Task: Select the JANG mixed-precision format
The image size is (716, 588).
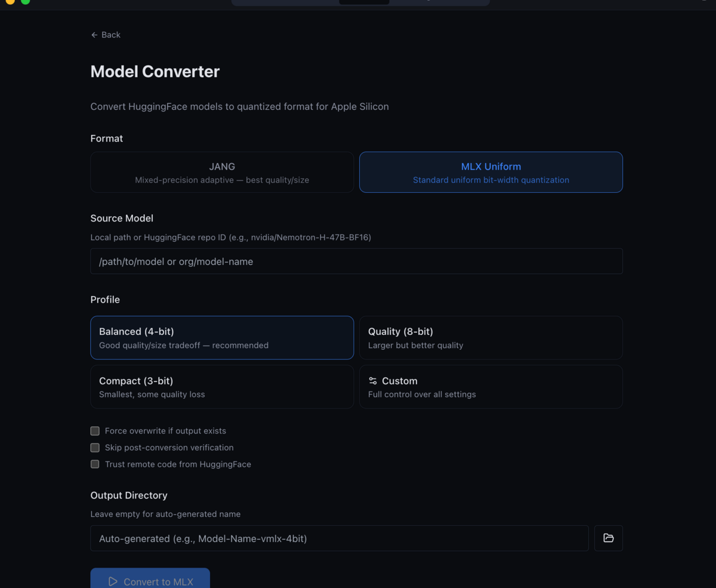Action: point(221,172)
